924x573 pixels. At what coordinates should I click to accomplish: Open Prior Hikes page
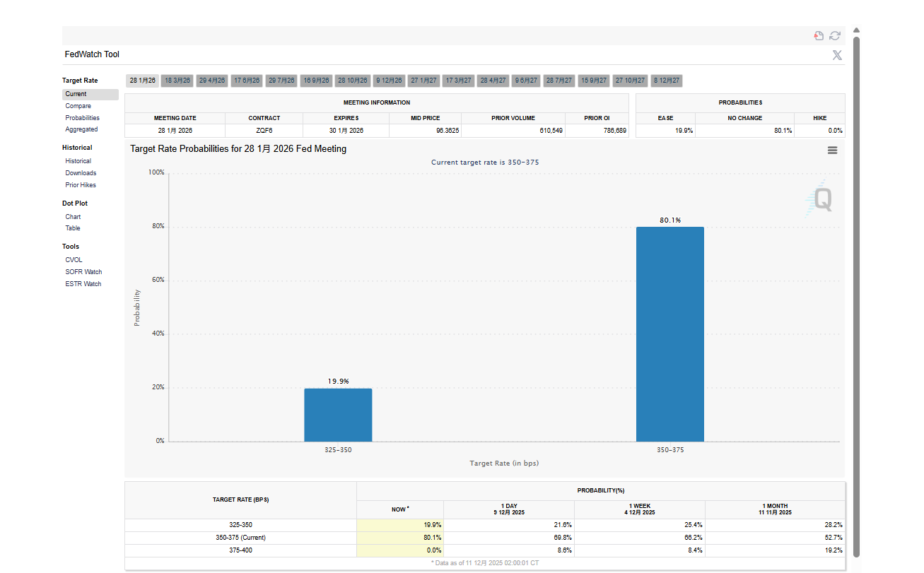81,185
